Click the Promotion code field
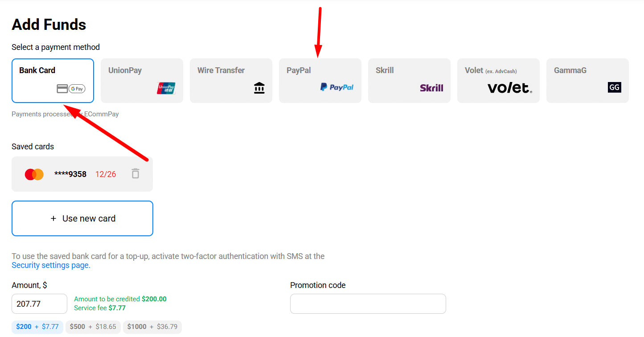 (368, 304)
